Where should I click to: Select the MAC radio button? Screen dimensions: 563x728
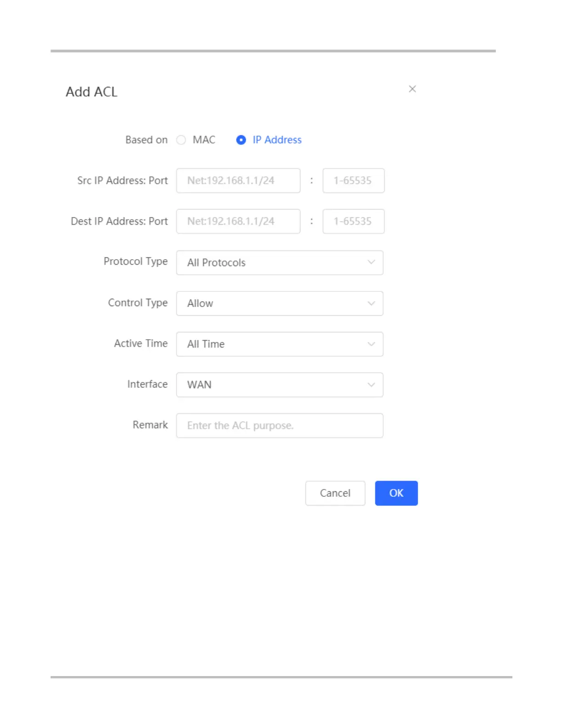click(x=181, y=140)
